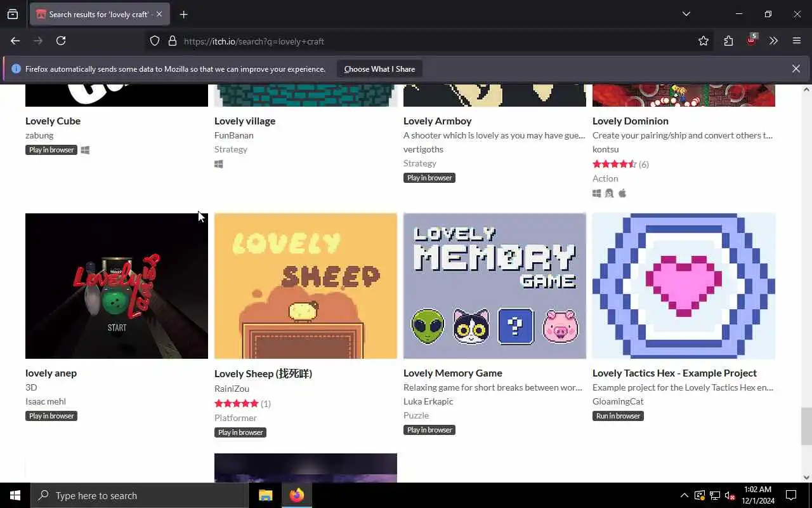Image resolution: width=812 pixels, height=508 pixels.
Task: Click Strategy genre under Lovely village
Action: coord(231,149)
